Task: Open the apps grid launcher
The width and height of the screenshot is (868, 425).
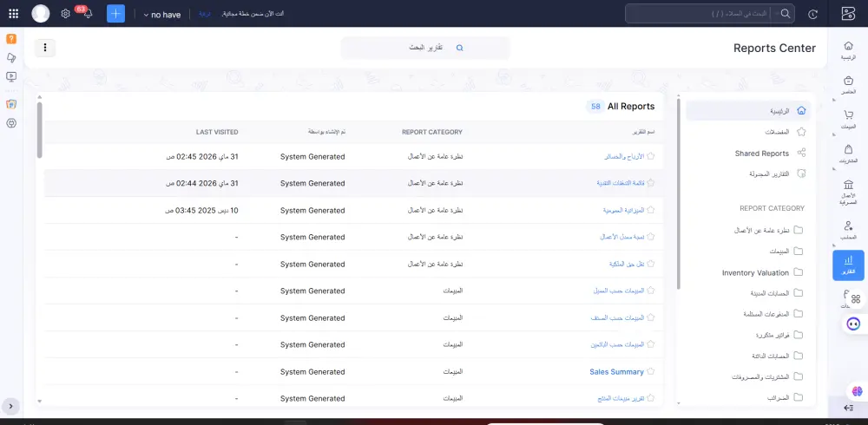Action: pos(14,14)
